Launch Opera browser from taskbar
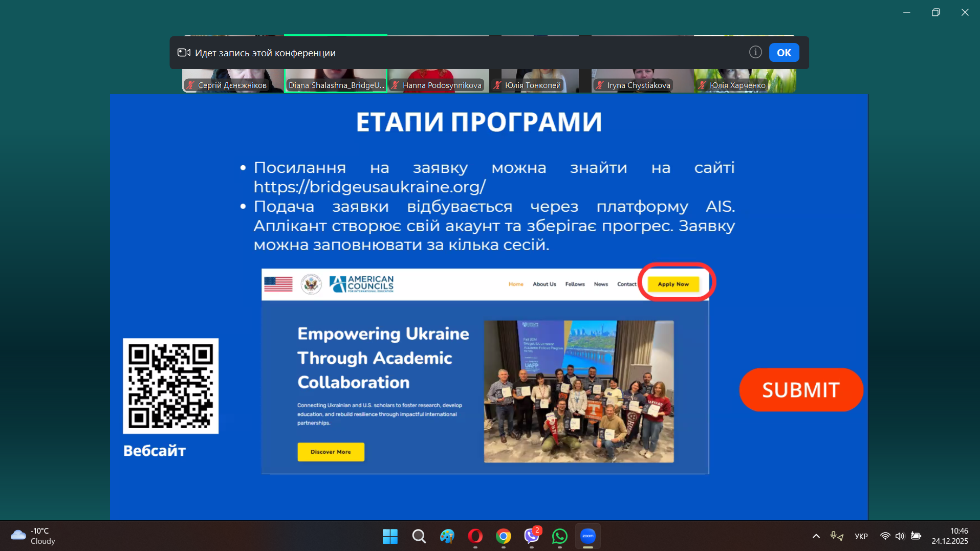Screen dimensions: 980x551 (x=475, y=536)
